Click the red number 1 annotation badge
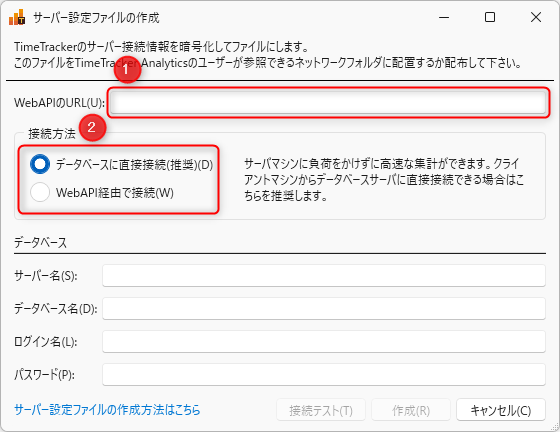This screenshot has height=432, width=560. 126,69
